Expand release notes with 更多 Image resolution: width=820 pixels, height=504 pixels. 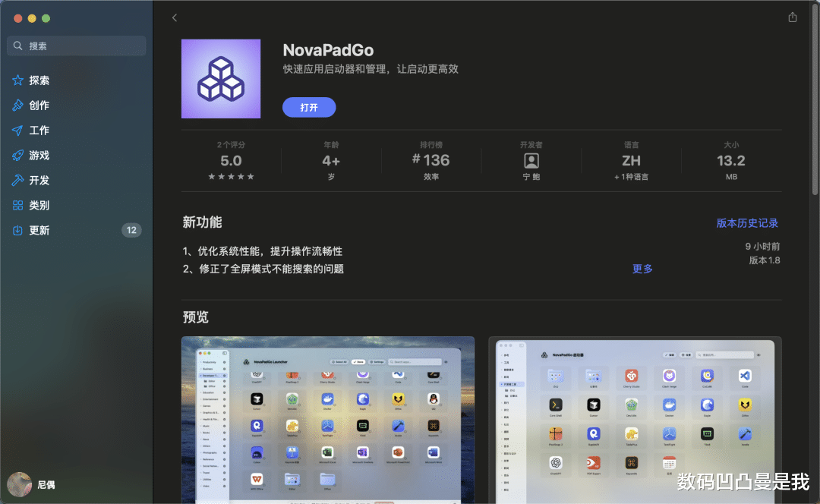[642, 269]
